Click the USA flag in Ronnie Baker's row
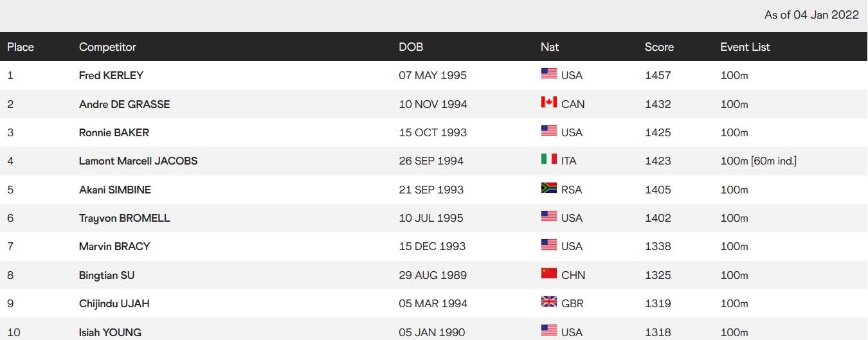The height and width of the screenshot is (340, 868). click(548, 130)
